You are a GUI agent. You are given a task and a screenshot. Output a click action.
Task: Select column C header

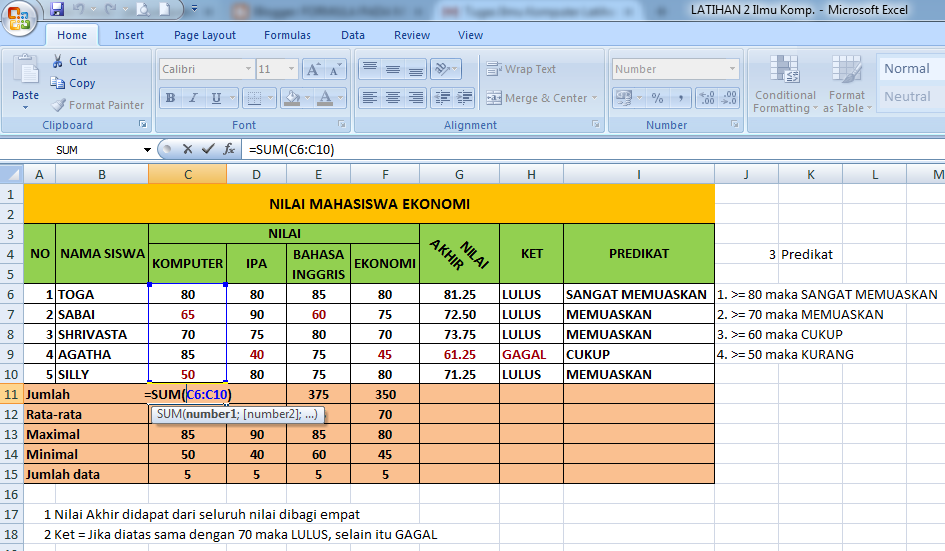[187, 175]
